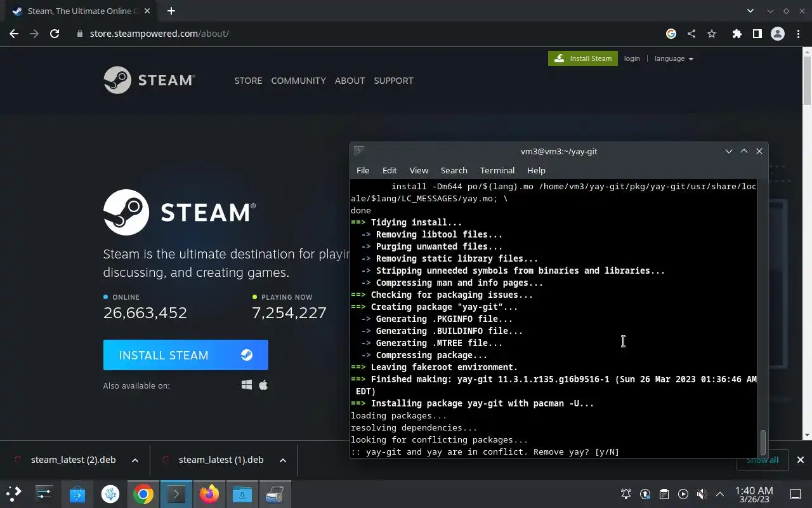Image resolution: width=812 pixels, height=508 pixels.
Task: Open the Chrome three-dot menu
Action: 798,34
